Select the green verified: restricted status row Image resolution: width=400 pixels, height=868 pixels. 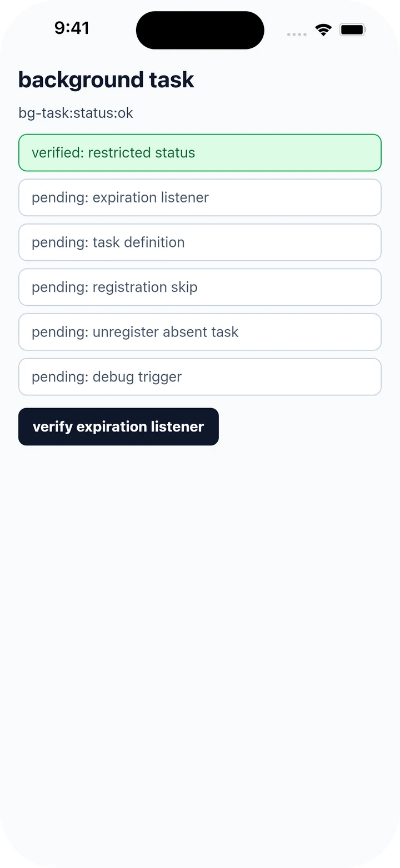pos(200,152)
